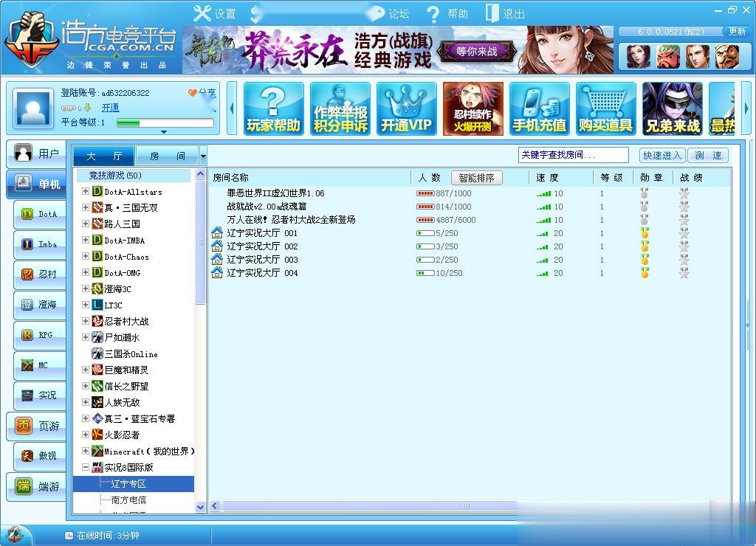Open the dropdown arrow beside 房间 tab

click(x=203, y=156)
